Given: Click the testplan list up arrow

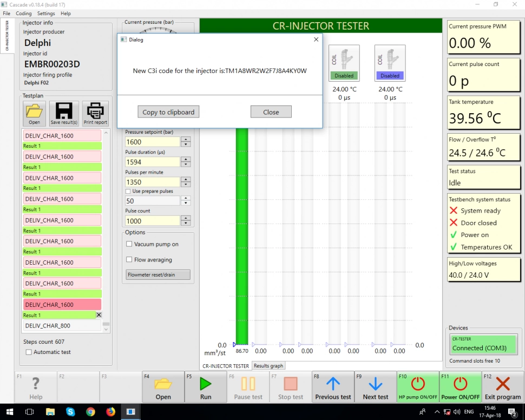Looking at the screenshot, I should pos(106,133).
